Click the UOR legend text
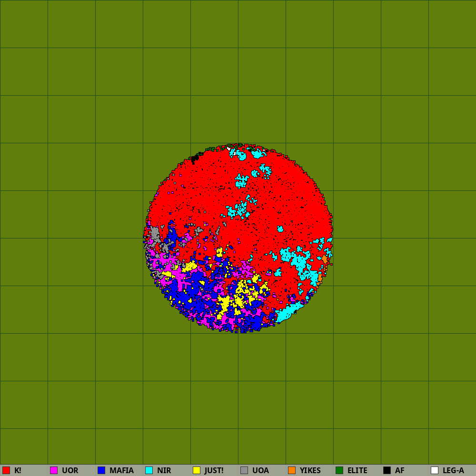476x476 pixels. click(70, 470)
